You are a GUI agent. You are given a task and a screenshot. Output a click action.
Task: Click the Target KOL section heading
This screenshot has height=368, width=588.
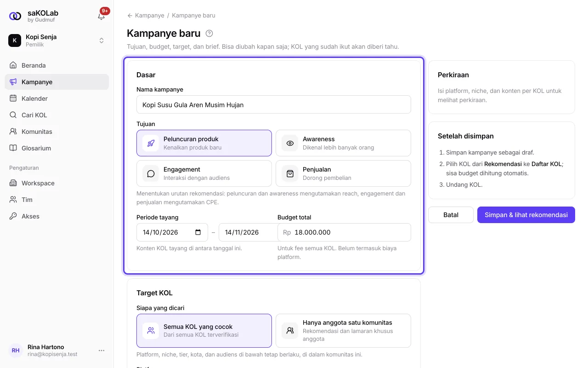pyautogui.click(x=155, y=293)
